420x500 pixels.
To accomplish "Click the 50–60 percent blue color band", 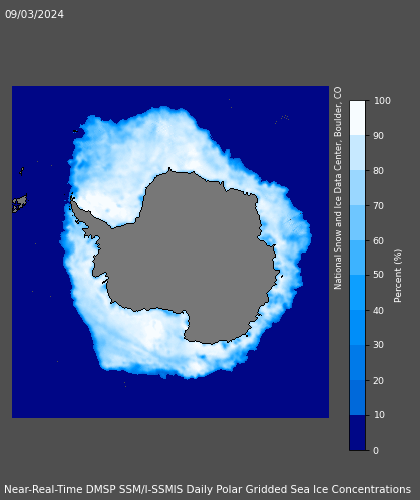I will pos(357,257).
